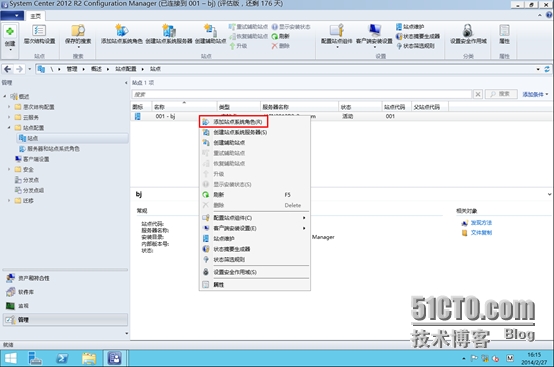Expand the Security (安全) tree node
Screen dimensions: 554x367
coord(9,170)
